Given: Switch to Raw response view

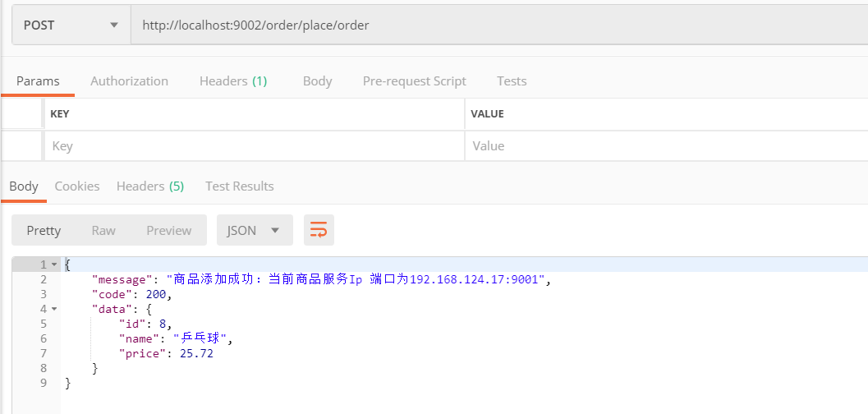Looking at the screenshot, I should coord(103,230).
